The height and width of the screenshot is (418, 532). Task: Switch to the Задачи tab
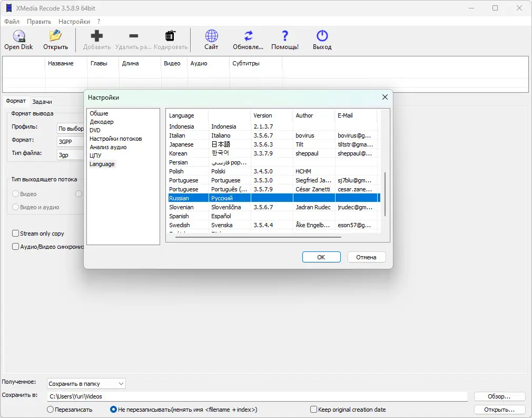click(x=42, y=102)
